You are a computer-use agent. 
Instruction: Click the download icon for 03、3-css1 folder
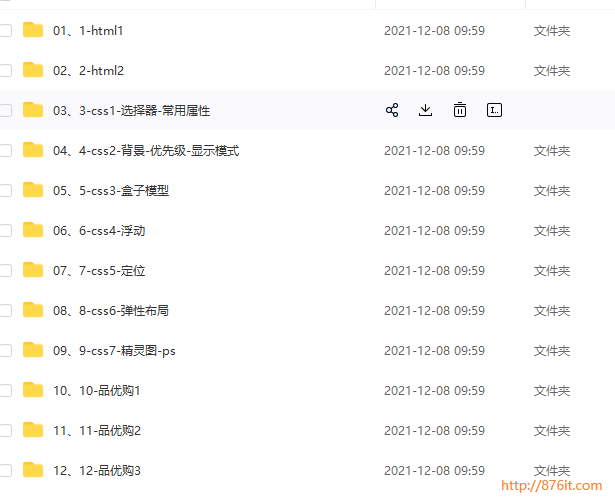coord(426,110)
